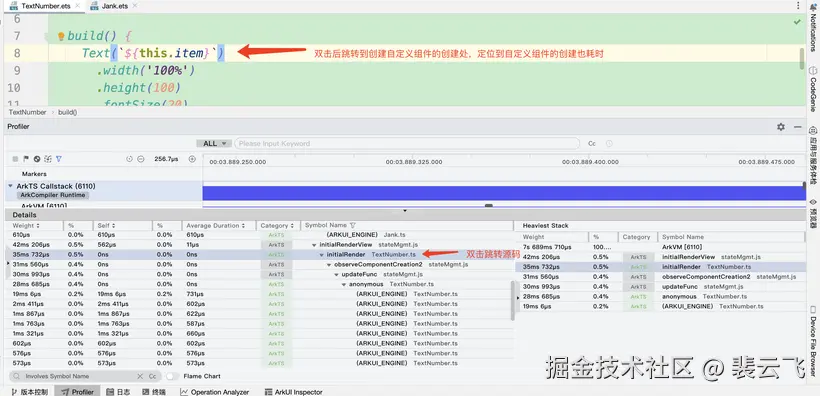The image size is (820, 396).
Task: Click the search history clock icon
Action: pyautogui.click(x=609, y=143)
